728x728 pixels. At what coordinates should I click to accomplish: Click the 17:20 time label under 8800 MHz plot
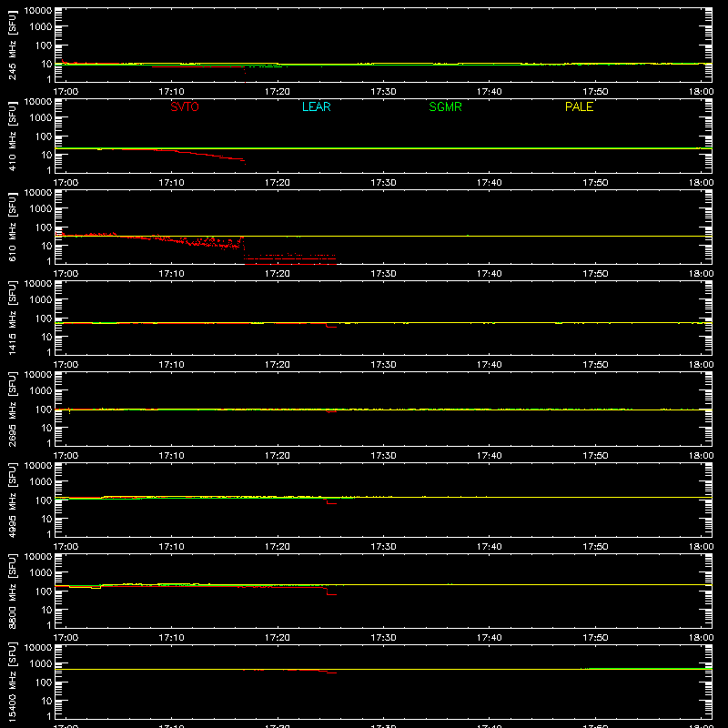[x=278, y=638]
